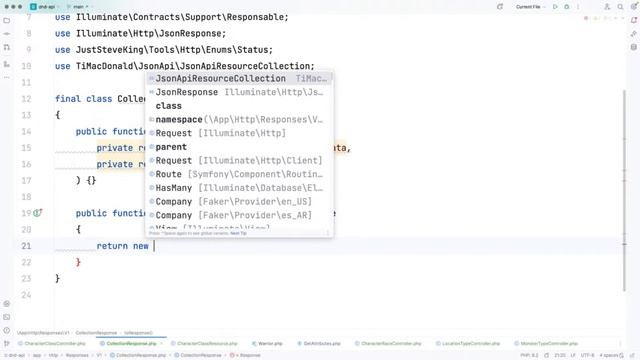The width and height of the screenshot is (640, 360).
Task: Switch to Warrior.php tab
Action: (x=267, y=344)
